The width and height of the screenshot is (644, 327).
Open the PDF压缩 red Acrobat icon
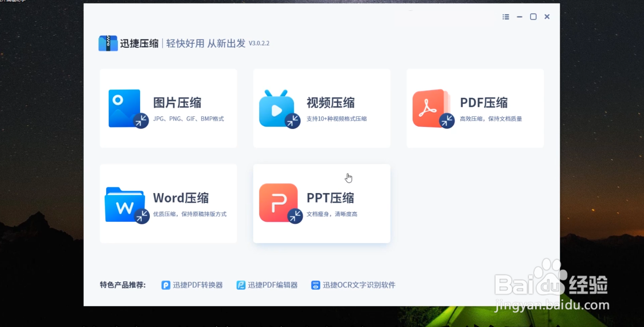point(433,108)
